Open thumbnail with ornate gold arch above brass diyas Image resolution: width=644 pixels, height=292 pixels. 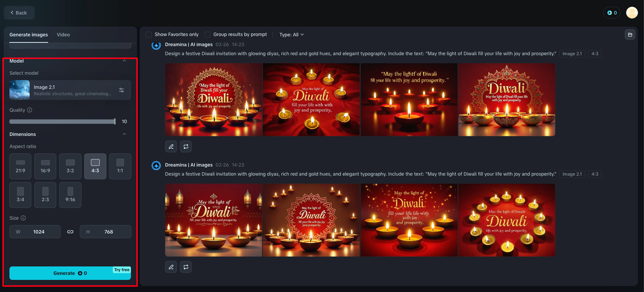pos(507,100)
